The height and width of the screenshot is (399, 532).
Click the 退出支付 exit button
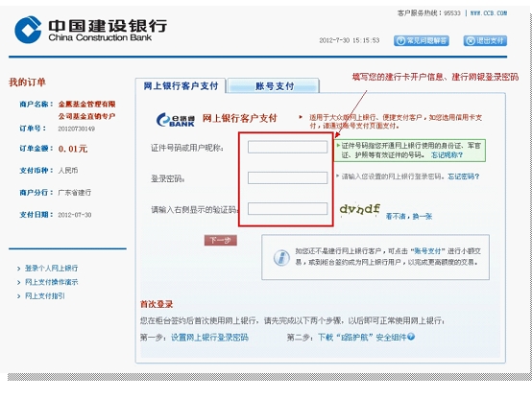[485, 40]
